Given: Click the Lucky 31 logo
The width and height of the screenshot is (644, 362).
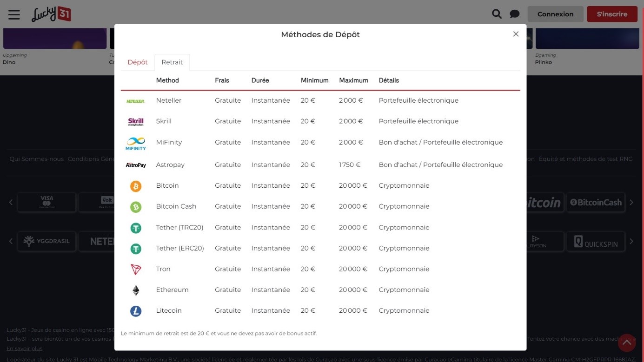Looking at the screenshot, I should tap(51, 14).
